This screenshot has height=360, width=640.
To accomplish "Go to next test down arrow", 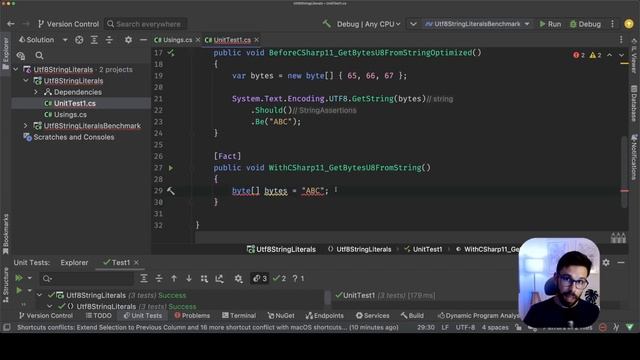I will (x=189, y=278).
